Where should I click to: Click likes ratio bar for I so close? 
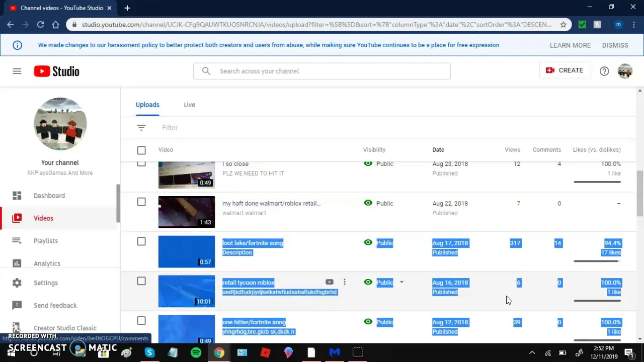coord(597,182)
